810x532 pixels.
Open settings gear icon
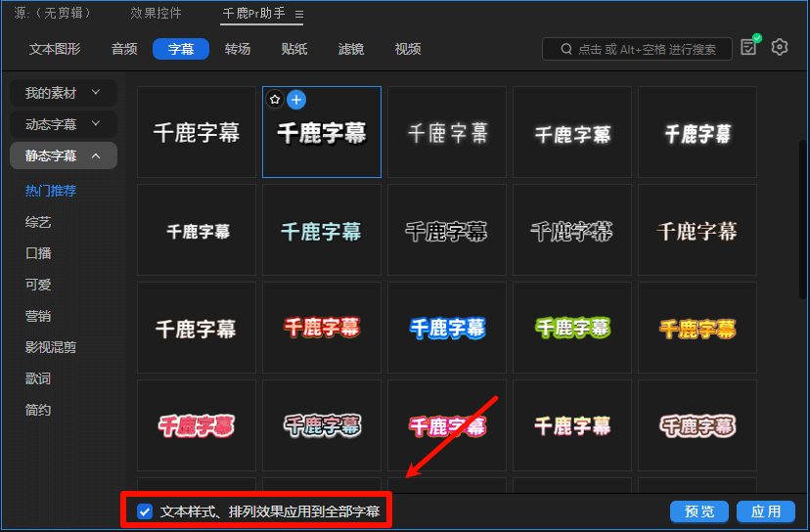pos(779,47)
